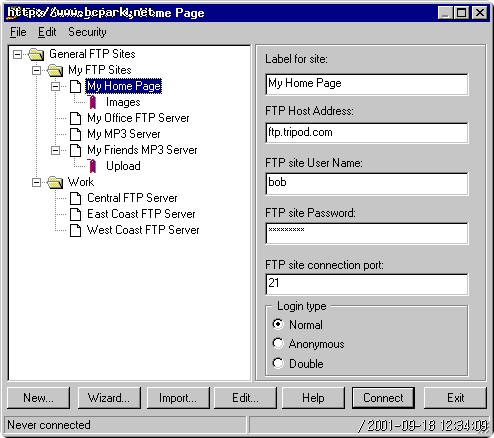This screenshot has height=438, width=494.
Task: Select the highlighted My Home Page entry
Action: [124, 86]
